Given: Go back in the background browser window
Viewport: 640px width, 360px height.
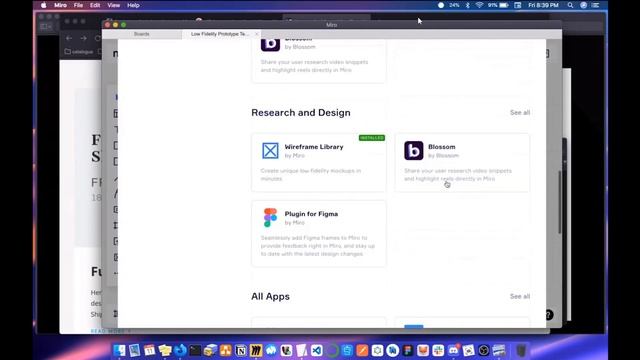Looking at the screenshot, I should 69,38.
